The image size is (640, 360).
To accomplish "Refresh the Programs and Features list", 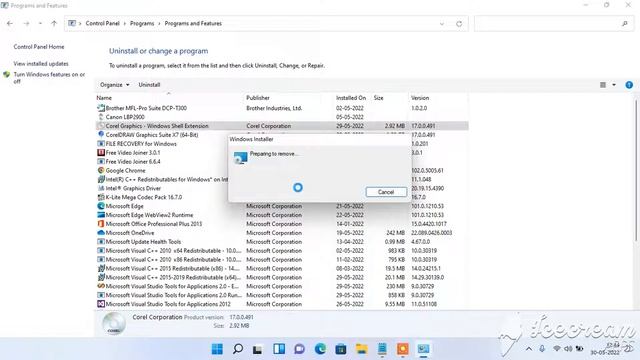I will 459,24.
